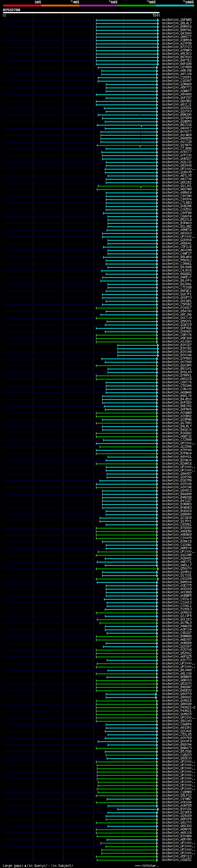
Task: Open UniRef100_C6HIT6 entry
Action: 177,382
